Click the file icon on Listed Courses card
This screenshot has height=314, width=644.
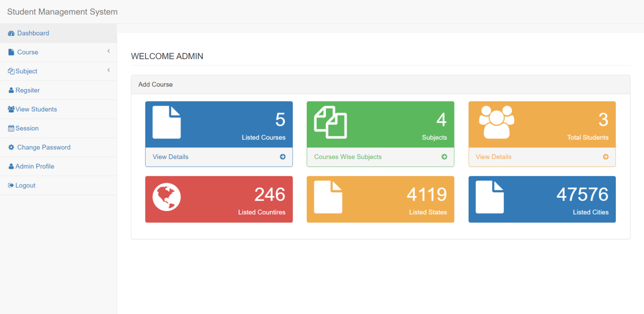point(166,122)
